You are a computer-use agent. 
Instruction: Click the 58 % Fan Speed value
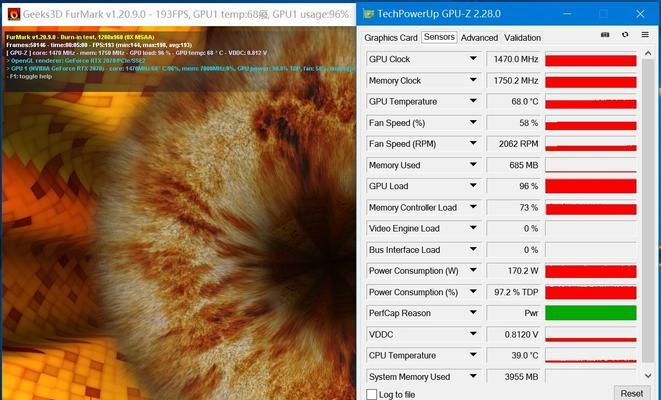coord(513,123)
